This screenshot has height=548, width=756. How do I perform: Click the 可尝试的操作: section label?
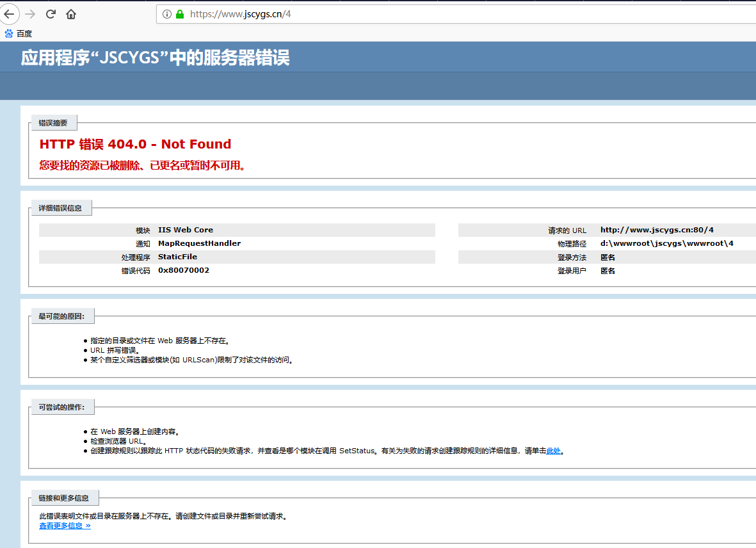point(61,407)
